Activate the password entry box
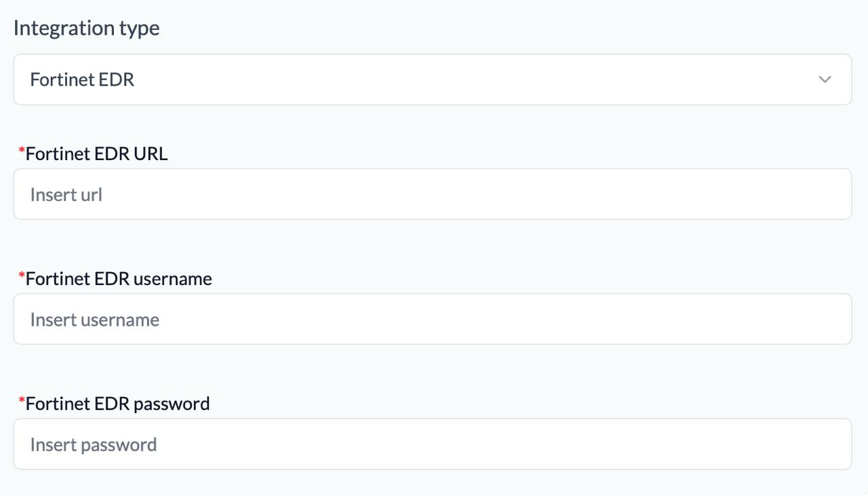868x496 pixels. click(x=432, y=444)
